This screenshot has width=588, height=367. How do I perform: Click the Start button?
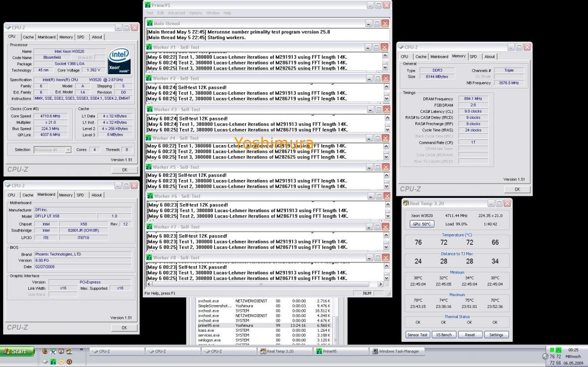click(18, 351)
